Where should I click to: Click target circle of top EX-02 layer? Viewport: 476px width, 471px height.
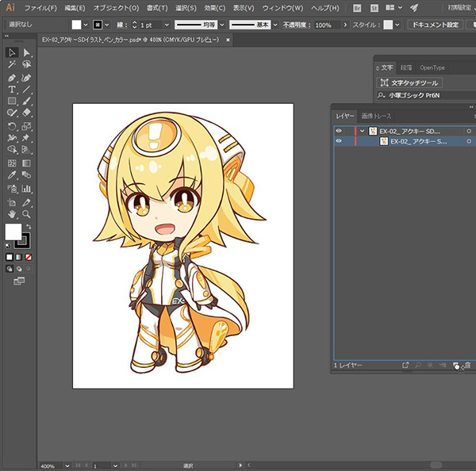point(469,131)
